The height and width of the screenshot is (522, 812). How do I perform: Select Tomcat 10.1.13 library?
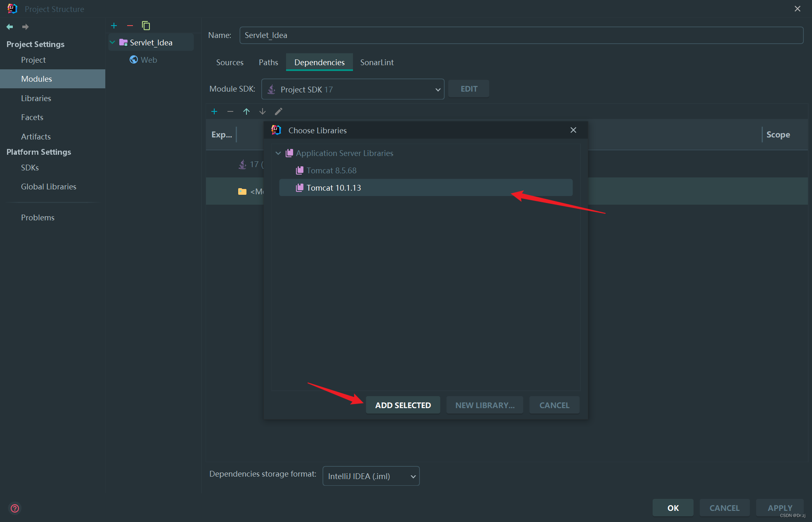(426, 188)
